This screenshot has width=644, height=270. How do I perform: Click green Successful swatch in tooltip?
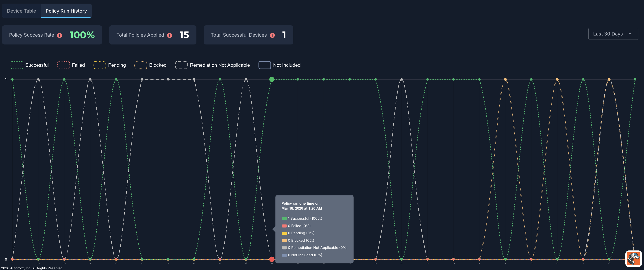tap(284, 219)
